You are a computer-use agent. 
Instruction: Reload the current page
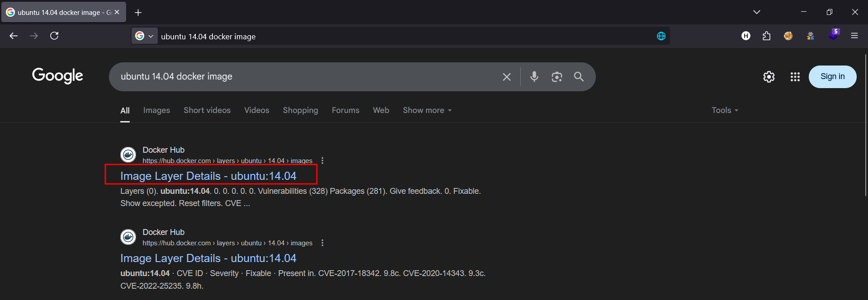(54, 36)
